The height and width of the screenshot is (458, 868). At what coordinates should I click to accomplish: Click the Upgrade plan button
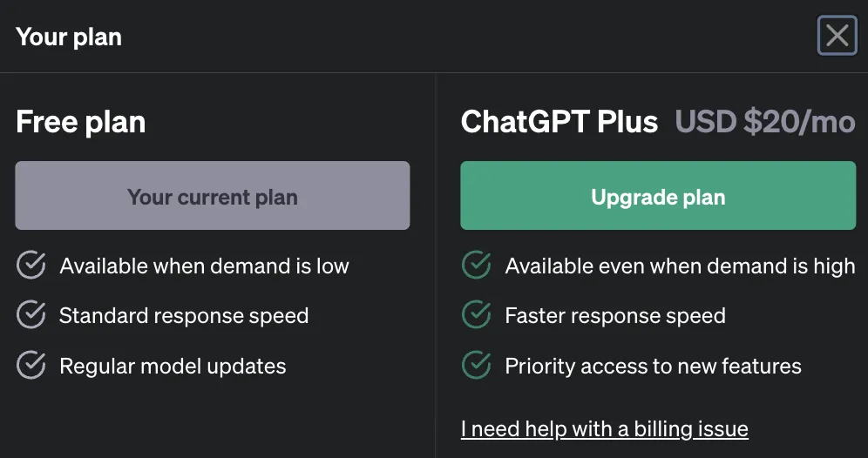click(x=658, y=197)
